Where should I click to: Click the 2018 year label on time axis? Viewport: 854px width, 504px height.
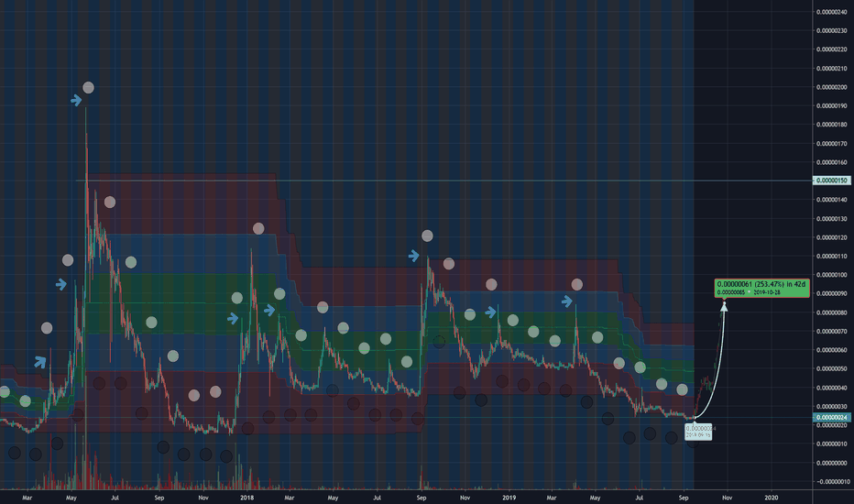coord(246,498)
